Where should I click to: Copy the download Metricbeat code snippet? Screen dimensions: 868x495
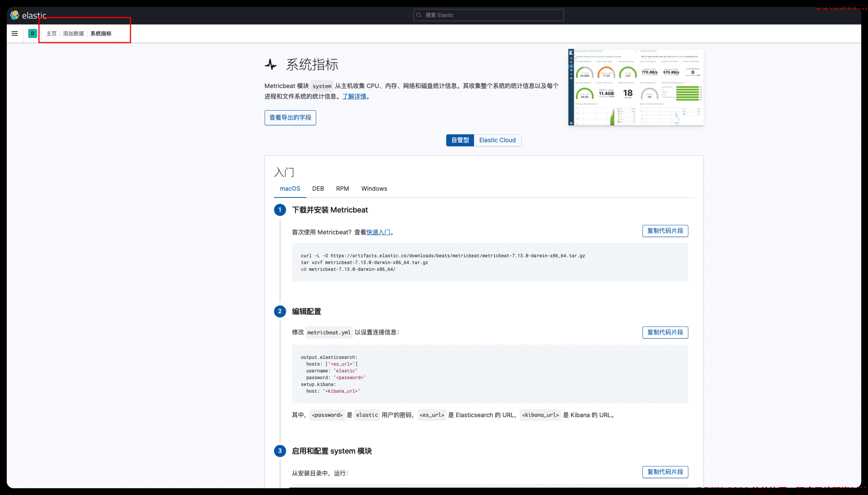tap(665, 231)
